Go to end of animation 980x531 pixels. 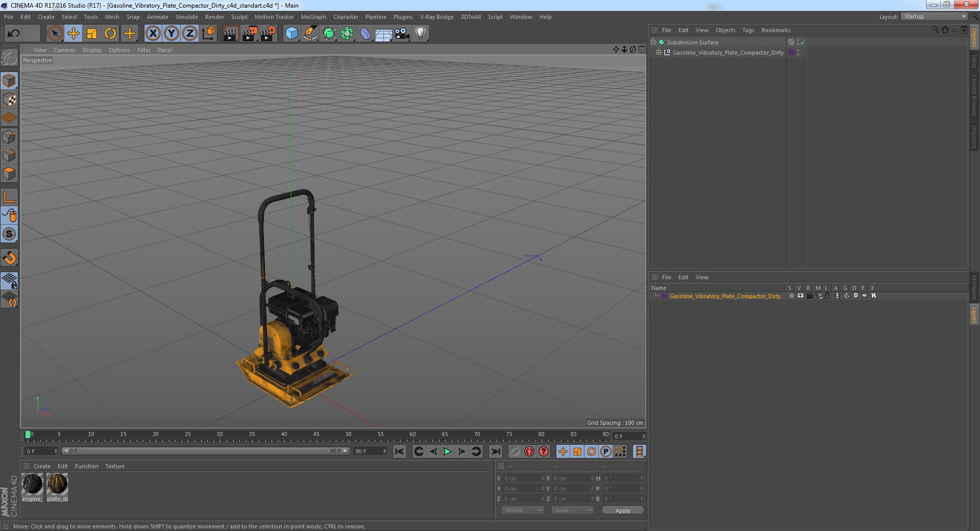coord(495,451)
